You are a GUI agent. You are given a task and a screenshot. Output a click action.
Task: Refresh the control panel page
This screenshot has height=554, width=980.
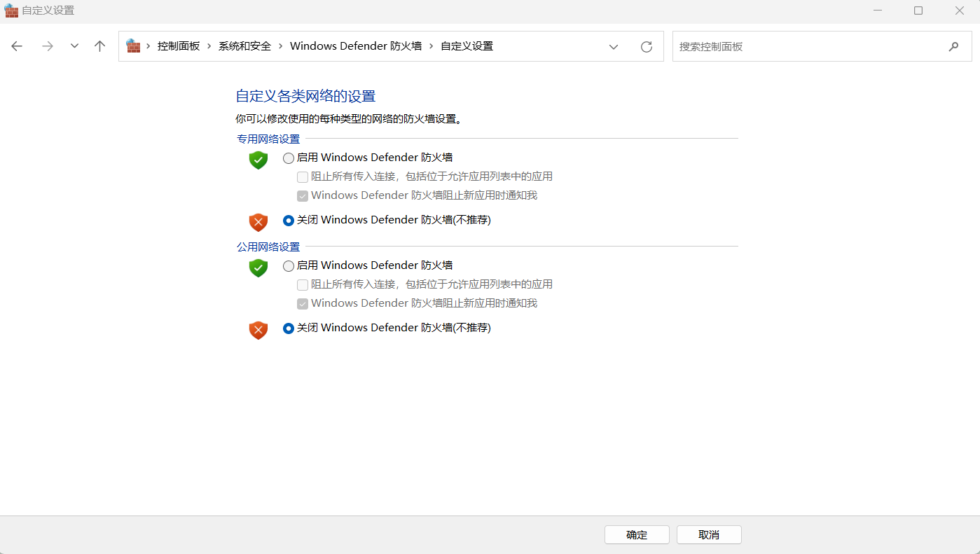click(x=647, y=47)
